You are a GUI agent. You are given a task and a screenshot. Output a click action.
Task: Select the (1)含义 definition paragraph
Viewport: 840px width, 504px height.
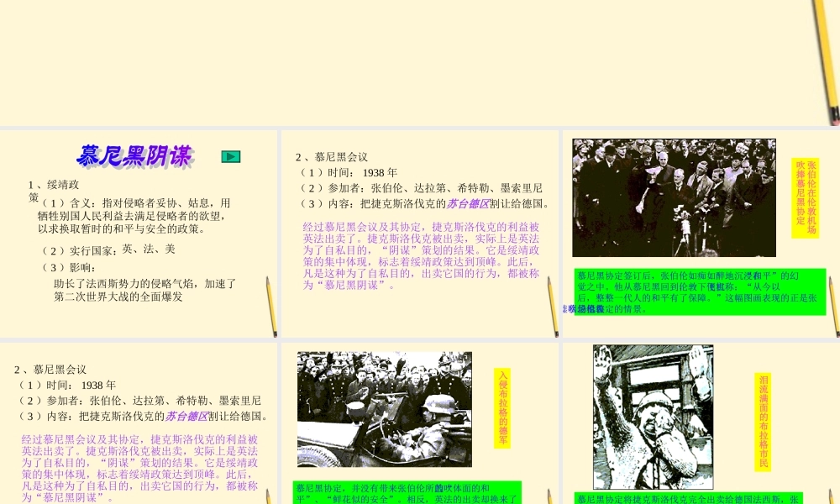tap(134, 216)
